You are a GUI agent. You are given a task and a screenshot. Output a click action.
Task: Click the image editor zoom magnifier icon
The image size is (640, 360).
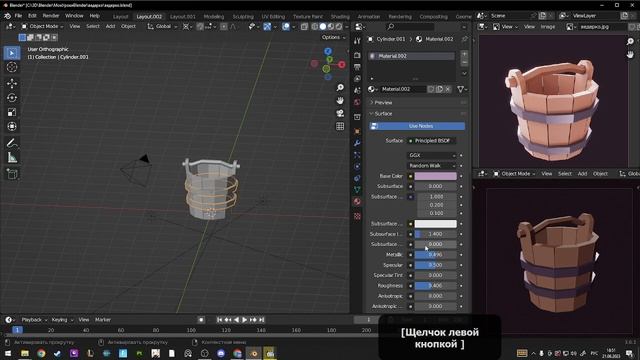click(630, 42)
